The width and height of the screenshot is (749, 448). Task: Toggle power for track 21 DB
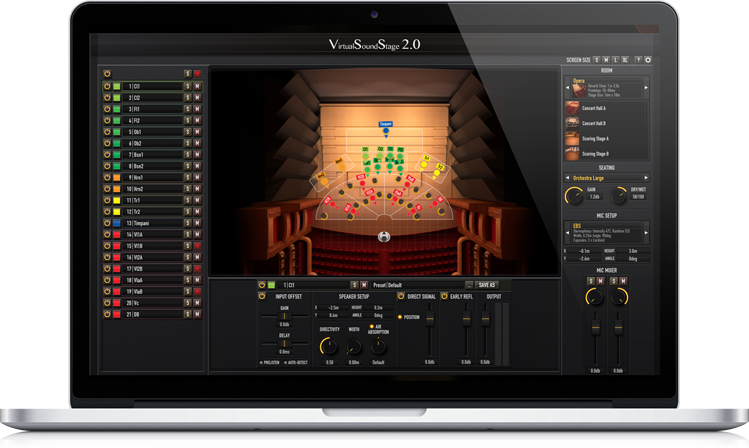point(107,314)
